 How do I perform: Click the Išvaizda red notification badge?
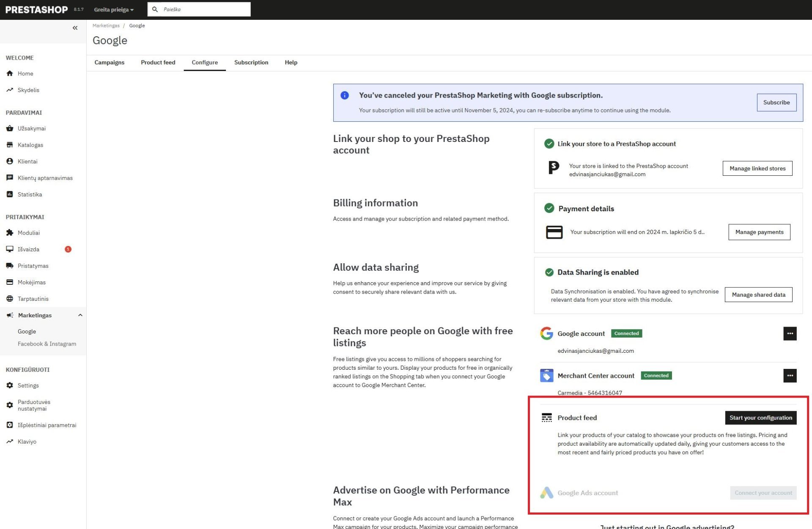[x=68, y=249]
